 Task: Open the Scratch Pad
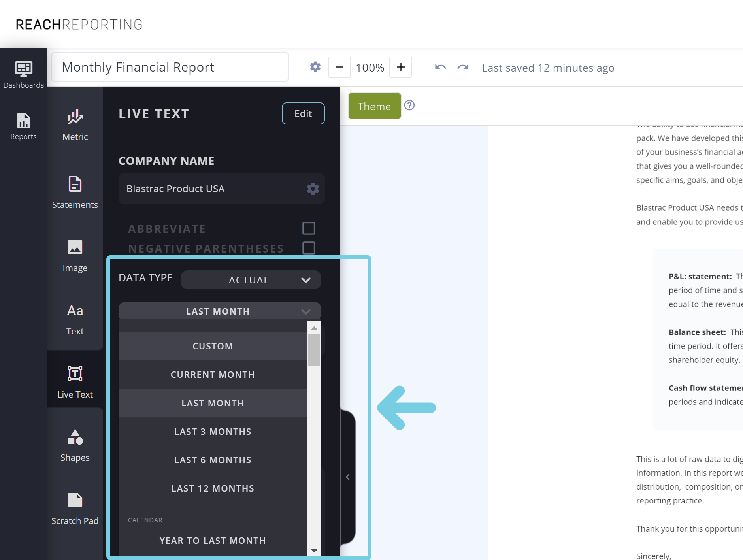coord(75,509)
